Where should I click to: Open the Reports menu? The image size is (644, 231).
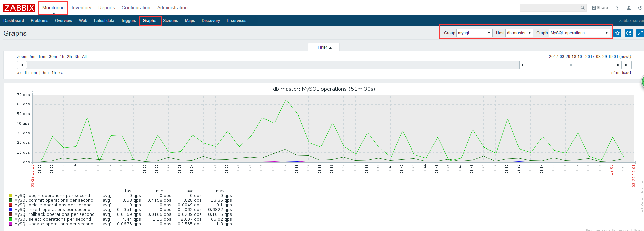107,8
